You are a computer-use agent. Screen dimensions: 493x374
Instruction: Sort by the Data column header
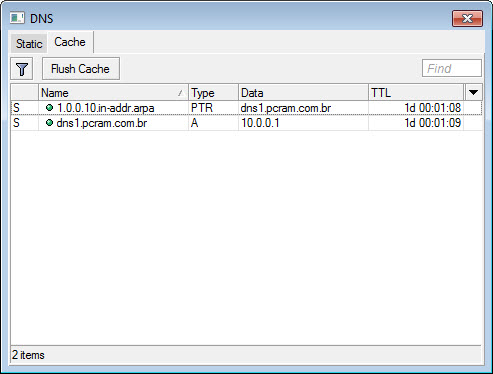[303, 93]
